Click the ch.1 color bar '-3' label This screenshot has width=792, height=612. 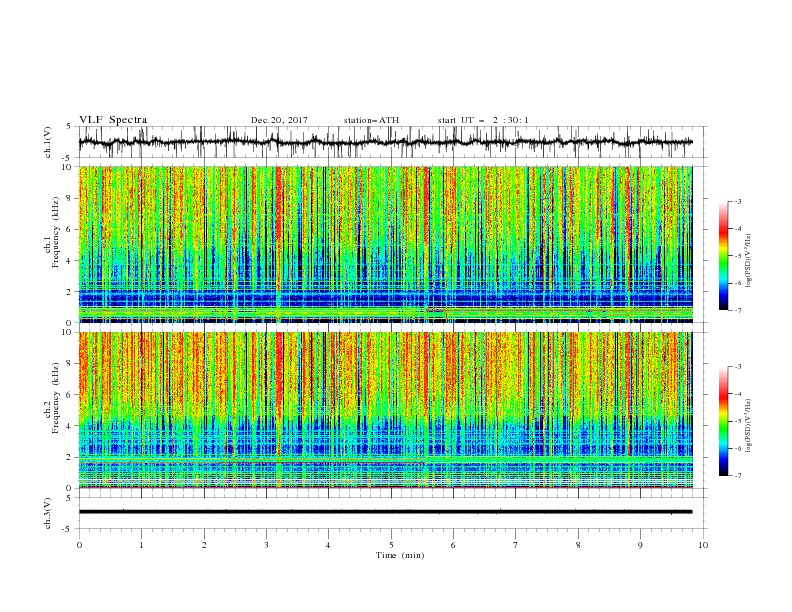tap(738, 202)
